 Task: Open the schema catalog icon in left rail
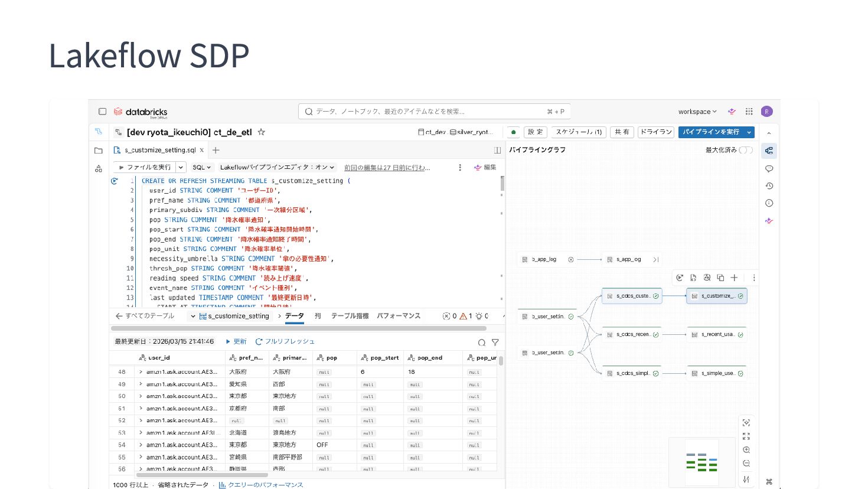coord(99,169)
